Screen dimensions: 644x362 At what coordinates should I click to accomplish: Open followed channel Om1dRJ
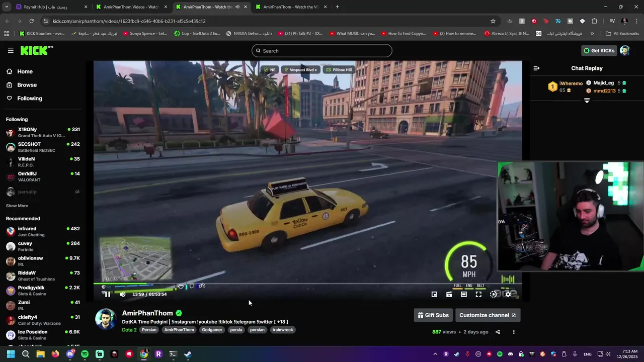(43, 176)
